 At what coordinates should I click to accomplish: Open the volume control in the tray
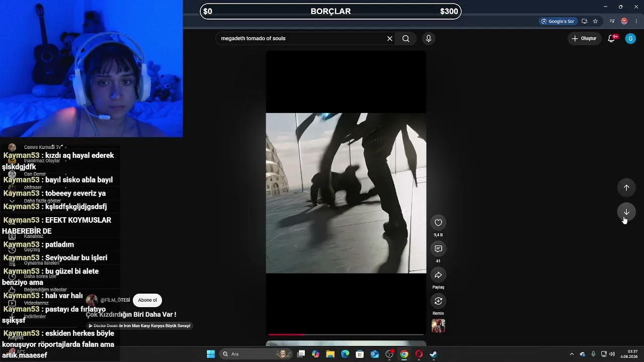point(612,354)
